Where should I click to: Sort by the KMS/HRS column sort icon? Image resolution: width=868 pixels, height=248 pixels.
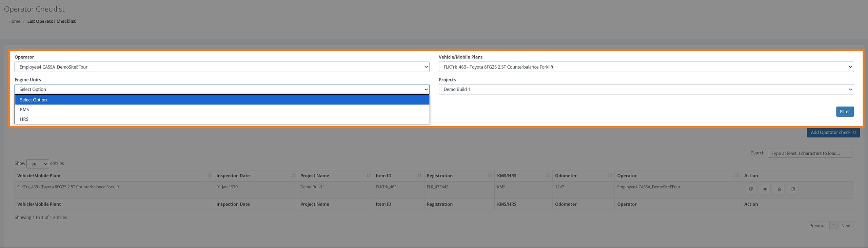click(x=548, y=176)
